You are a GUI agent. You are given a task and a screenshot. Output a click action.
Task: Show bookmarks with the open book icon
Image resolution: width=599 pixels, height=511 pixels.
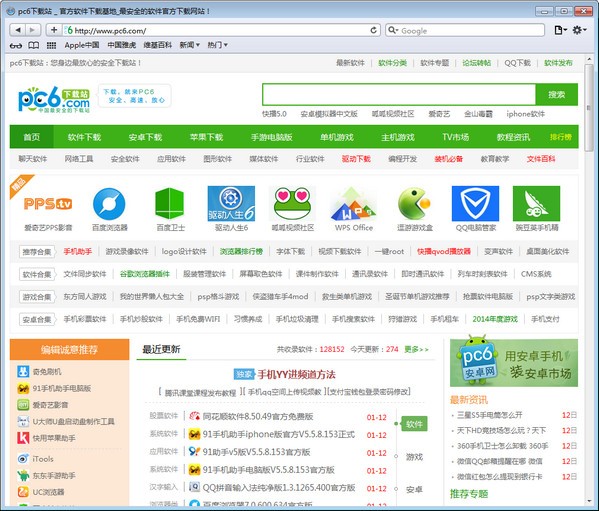[34, 45]
